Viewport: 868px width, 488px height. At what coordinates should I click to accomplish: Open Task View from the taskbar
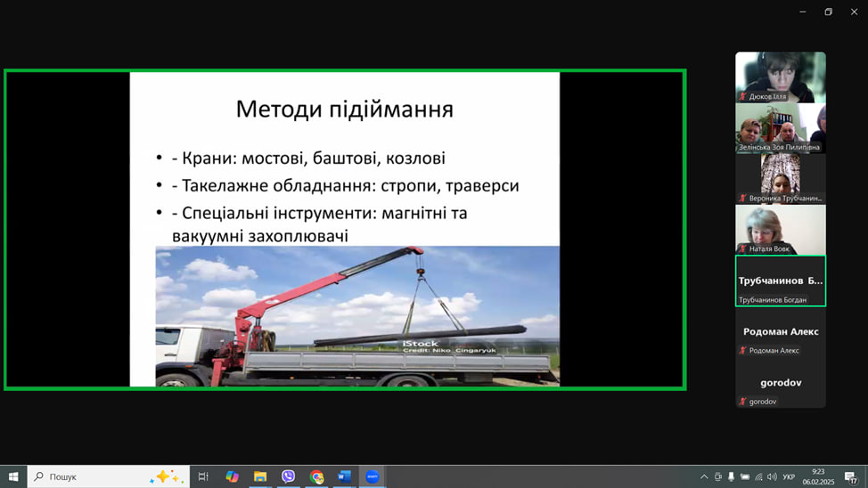(203, 476)
